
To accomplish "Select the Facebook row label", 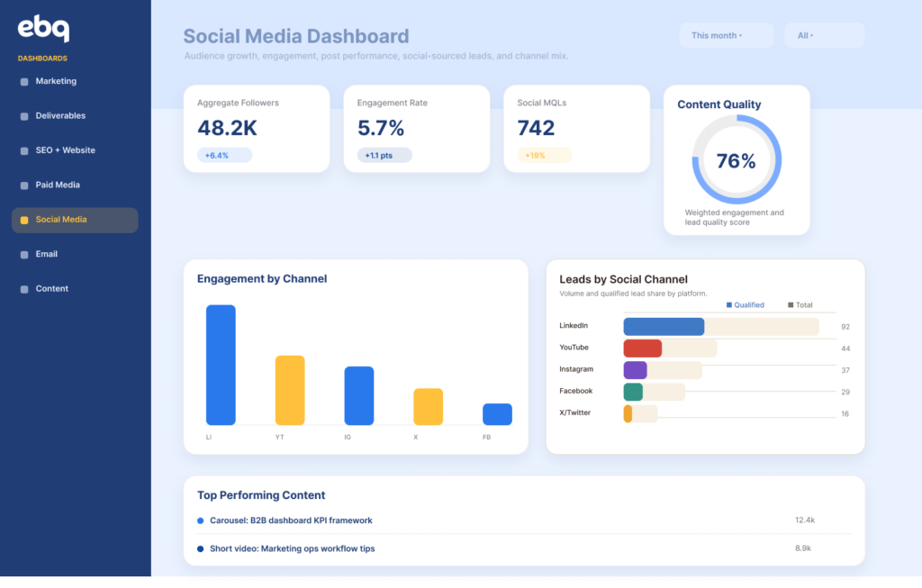I will pos(575,391).
